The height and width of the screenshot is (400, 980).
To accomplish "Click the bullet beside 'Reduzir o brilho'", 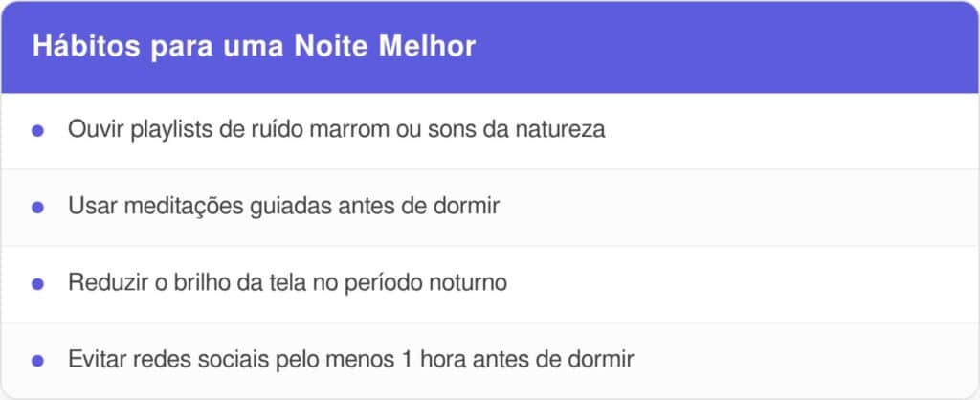I will pyautogui.click(x=38, y=284).
